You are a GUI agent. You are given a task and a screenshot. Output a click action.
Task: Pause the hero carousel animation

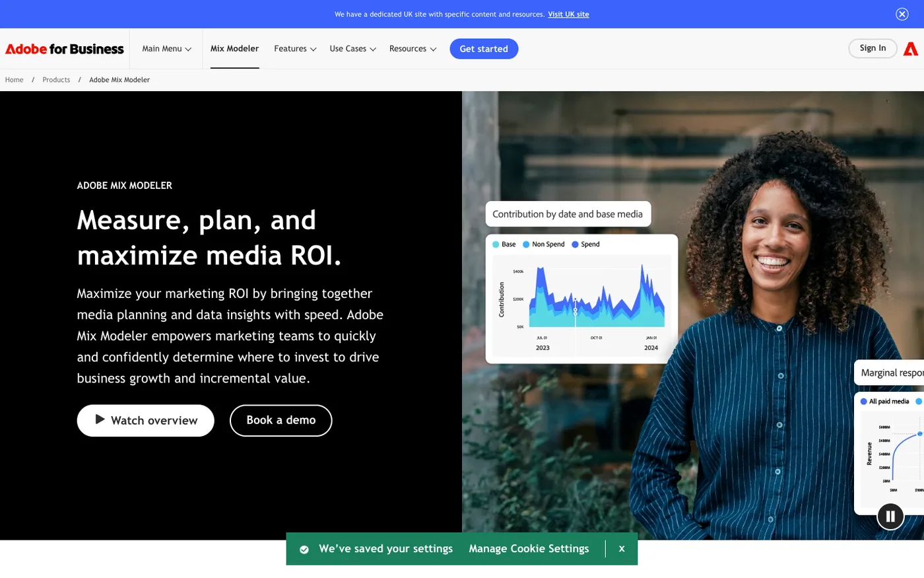pyautogui.click(x=890, y=517)
